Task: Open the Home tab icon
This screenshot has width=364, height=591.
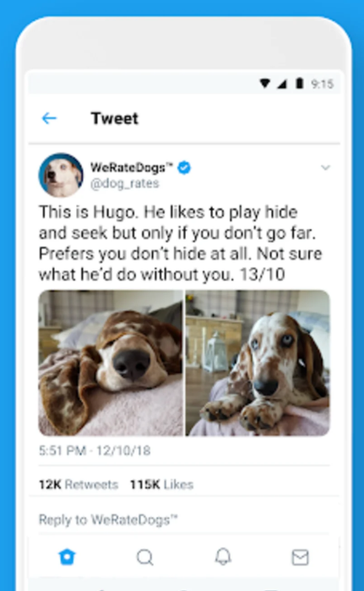Action: pos(68,556)
